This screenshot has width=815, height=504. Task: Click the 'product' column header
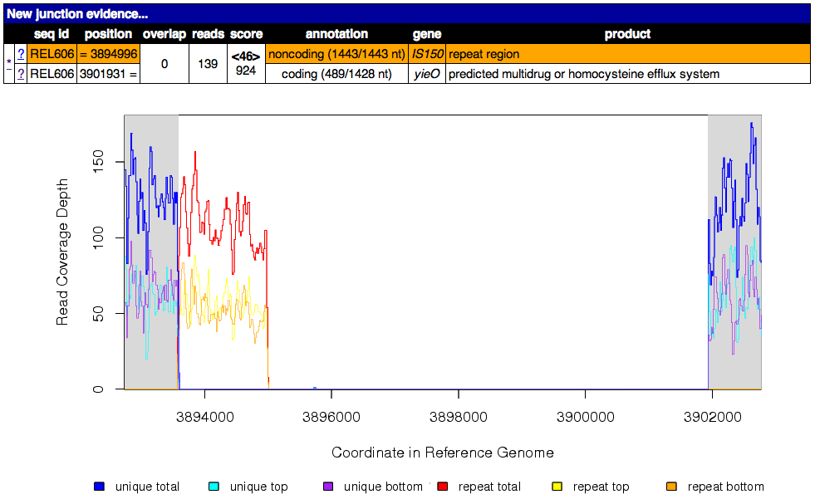click(627, 34)
